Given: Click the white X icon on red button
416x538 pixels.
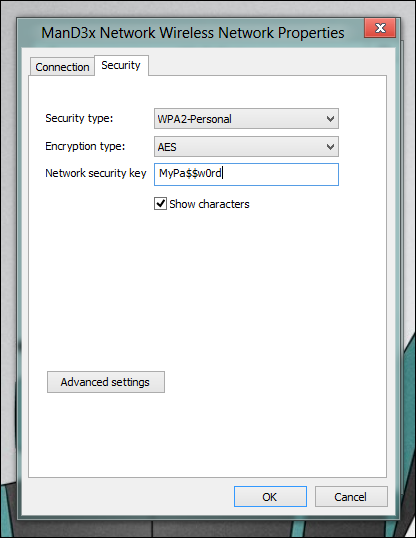Looking at the screenshot, I should [x=380, y=28].
